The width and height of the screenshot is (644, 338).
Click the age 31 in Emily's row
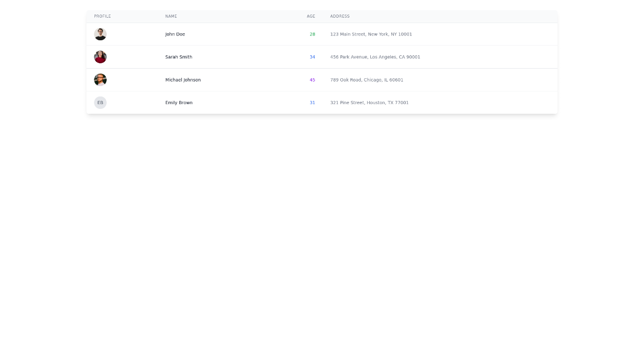[312, 102]
